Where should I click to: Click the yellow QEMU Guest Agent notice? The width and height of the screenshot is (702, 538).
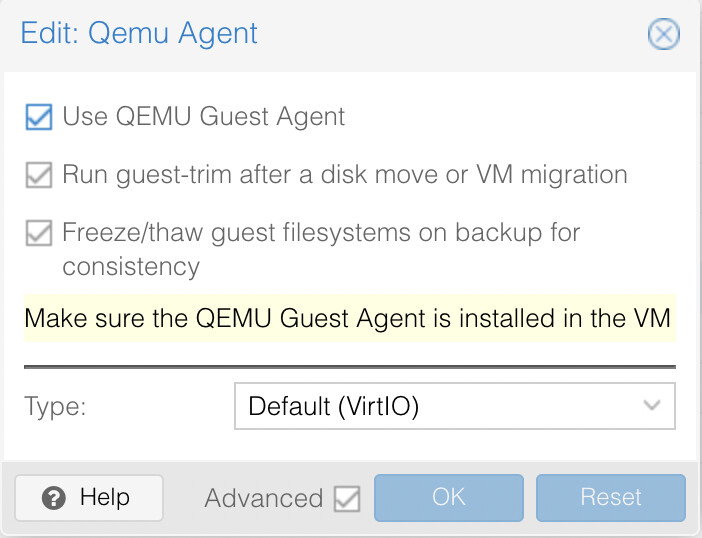click(x=350, y=318)
